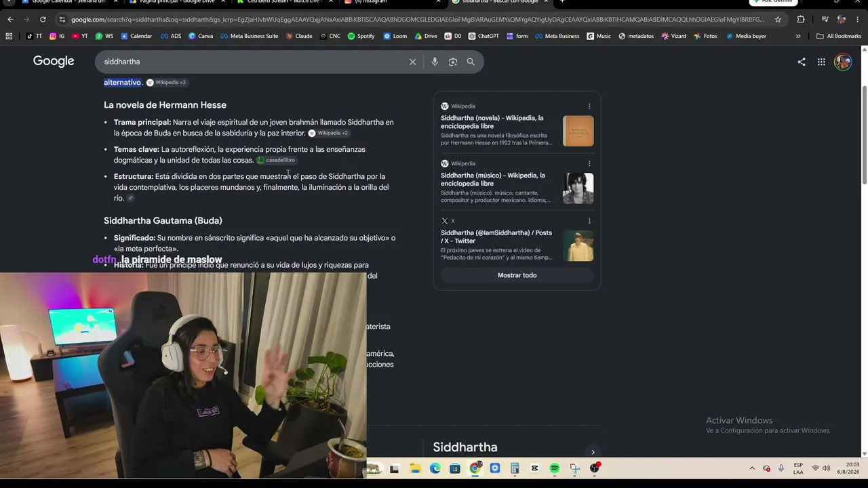Open the ChatGPT bookmark

tap(484, 36)
